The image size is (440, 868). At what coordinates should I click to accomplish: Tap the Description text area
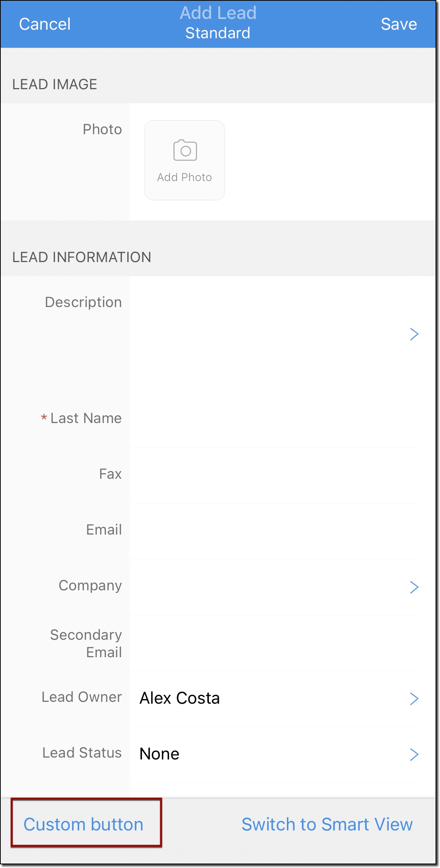click(x=268, y=334)
